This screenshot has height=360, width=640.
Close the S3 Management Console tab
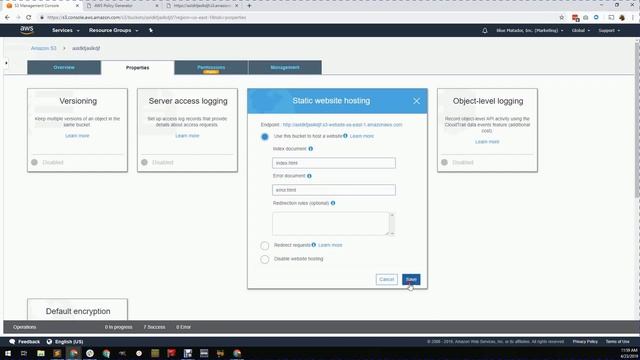[77, 6]
